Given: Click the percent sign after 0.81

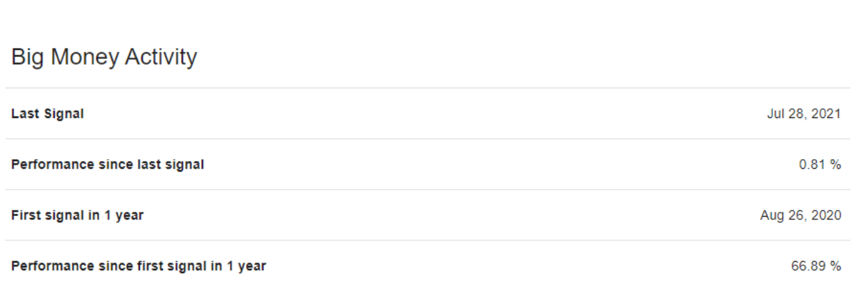Looking at the screenshot, I should tap(836, 165).
